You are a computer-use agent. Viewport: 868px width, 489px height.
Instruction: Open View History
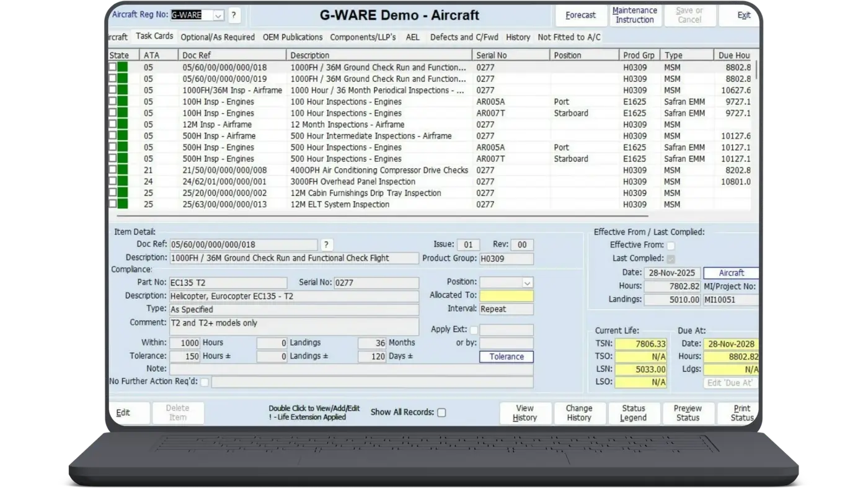coord(525,413)
